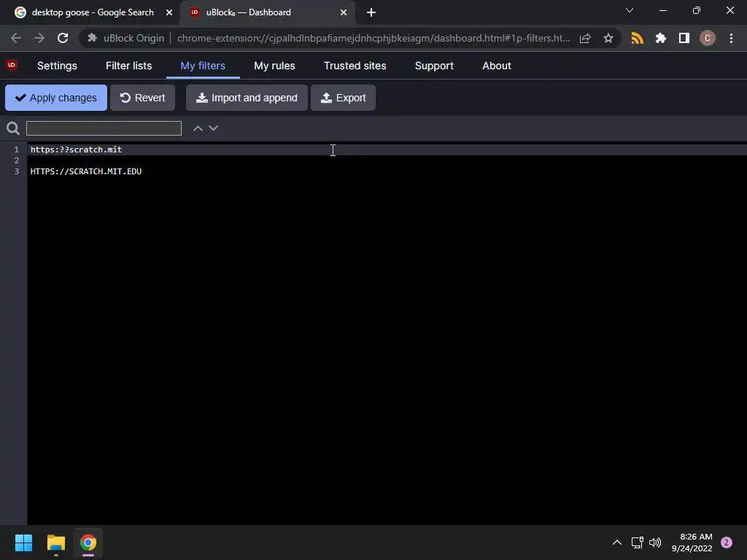This screenshot has width=747, height=560.
Task: Switch to the Filter lists tab
Action: [x=128, y=66]
